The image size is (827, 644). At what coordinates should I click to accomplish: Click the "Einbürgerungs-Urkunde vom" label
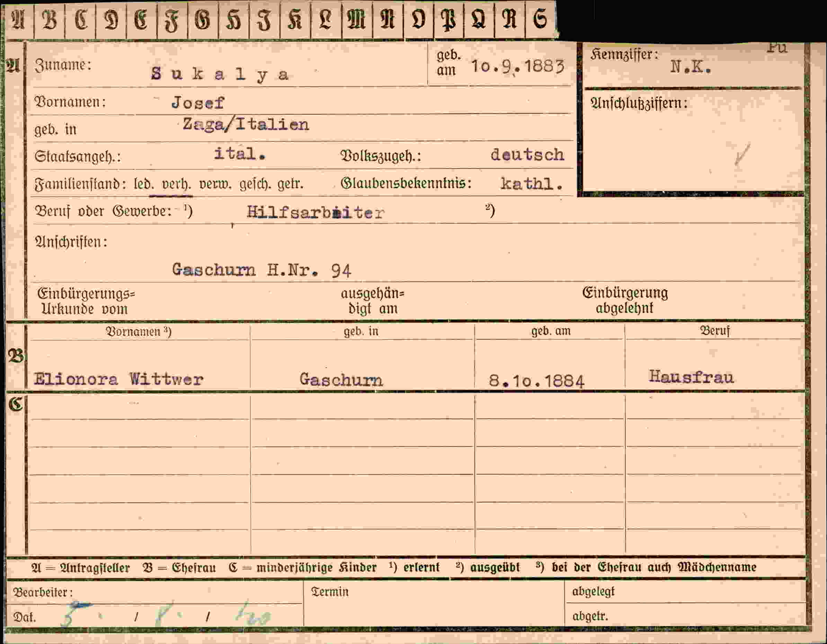86,301
